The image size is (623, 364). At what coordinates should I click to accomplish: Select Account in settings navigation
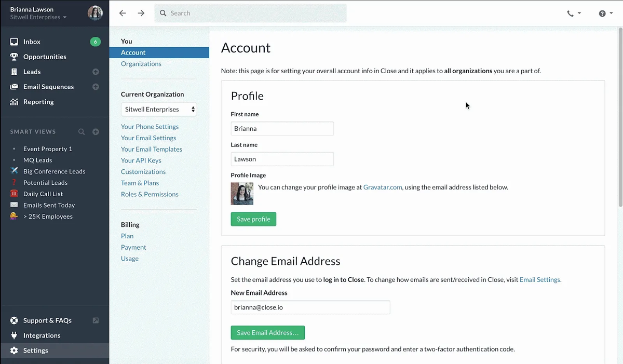coord(159,52)
